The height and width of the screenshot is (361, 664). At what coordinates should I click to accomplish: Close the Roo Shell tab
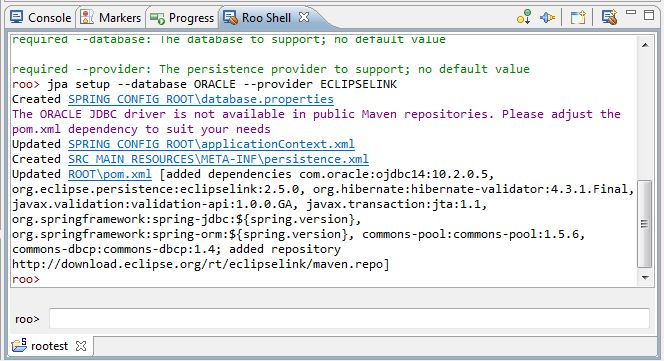point(304,17)
